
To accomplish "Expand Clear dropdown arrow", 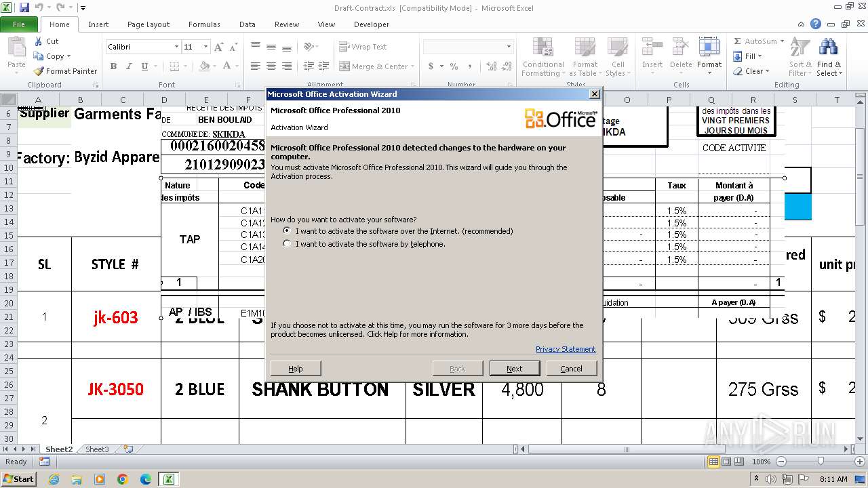I will (767, 71).
